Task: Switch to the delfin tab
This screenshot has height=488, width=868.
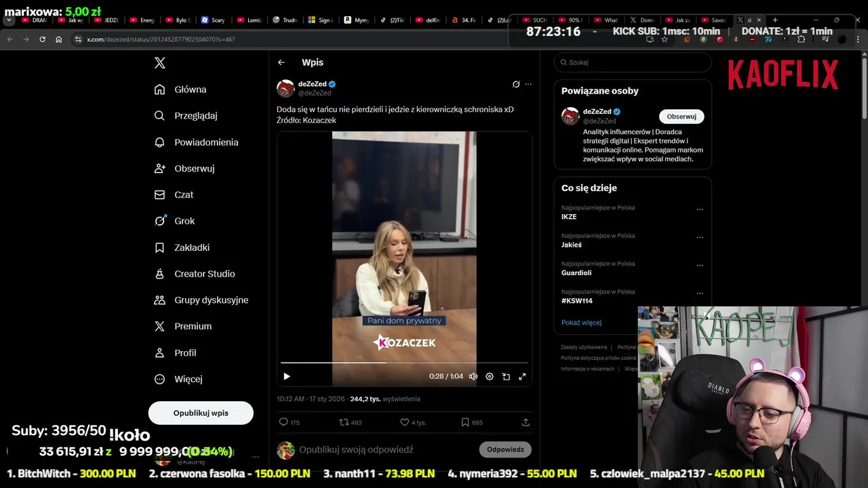Action: [x=427, y=20]
